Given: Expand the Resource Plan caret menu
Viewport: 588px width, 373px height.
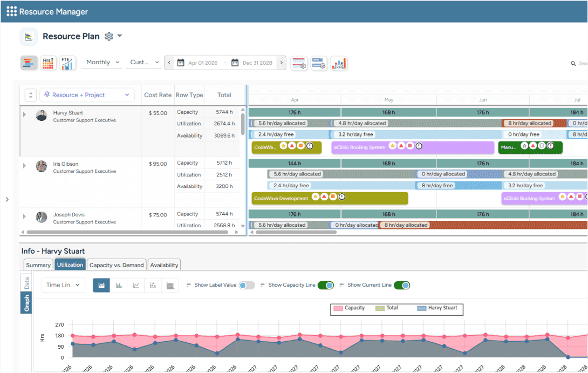Looking at the screenshot, I should 120,36.
